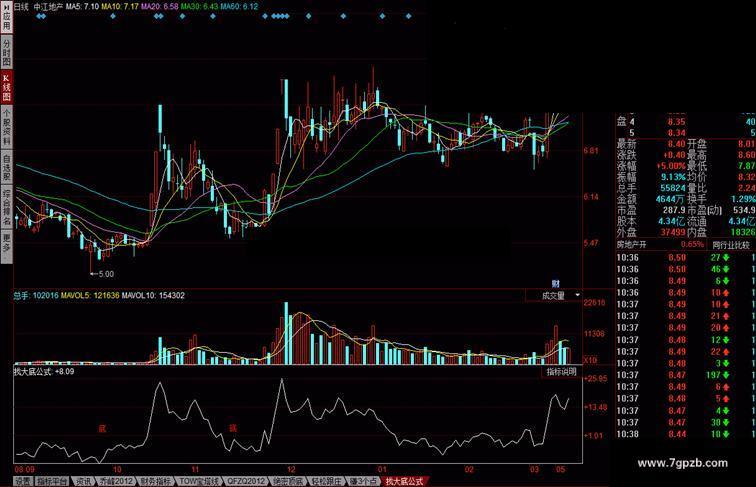Click the MAVOL10: 154302 label
This screenshot has height=487, width=756.
click(x=153, y=295)
